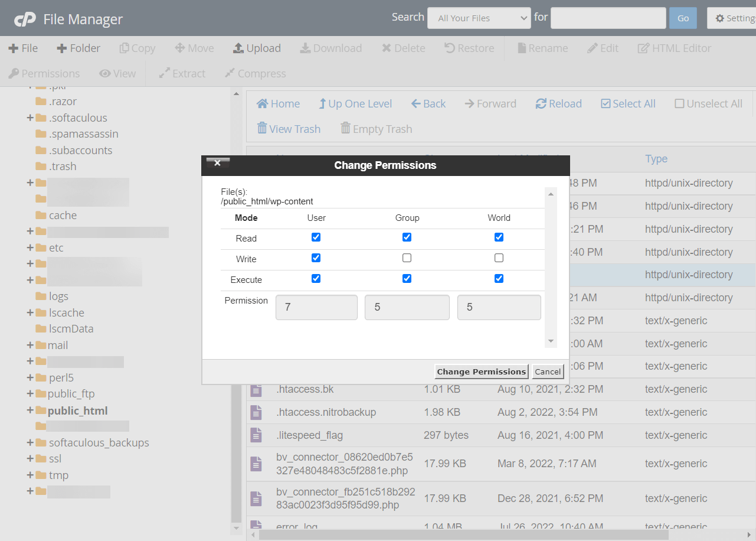
Task: Click the Home icon in the file toolbar
Action: pyautogui.click(x=278, y=103)
